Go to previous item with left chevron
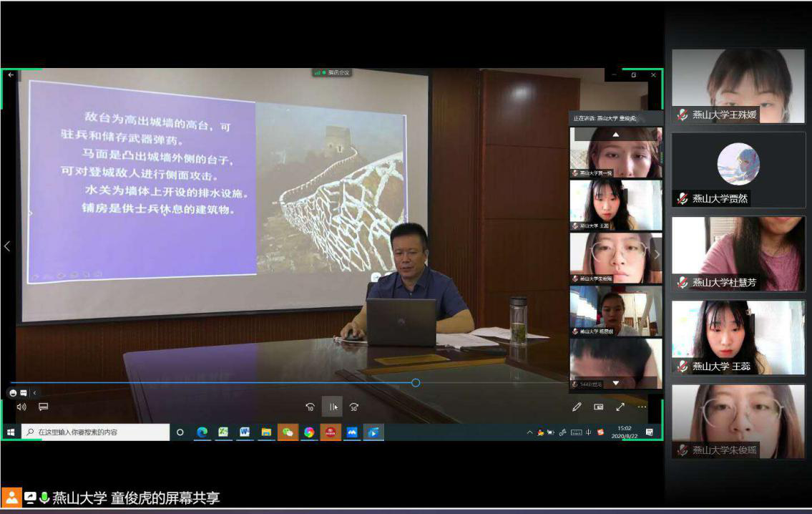The width and height of the screenshot is (812, 514). 7,246
